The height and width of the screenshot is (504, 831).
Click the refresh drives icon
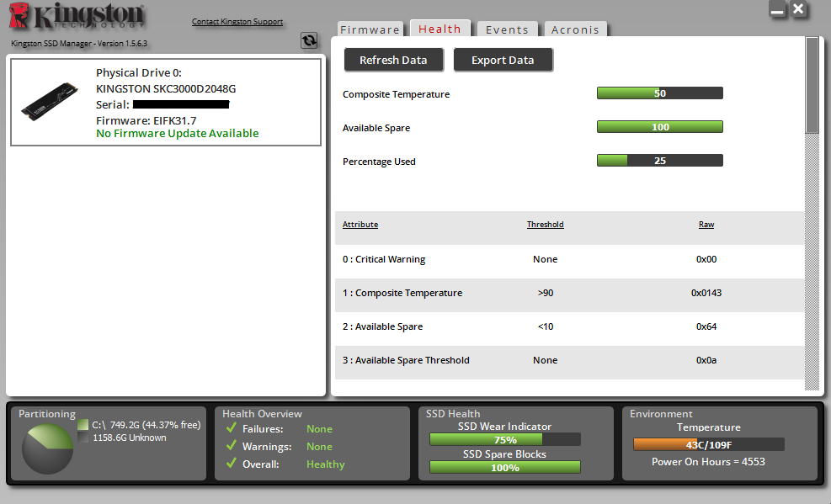click(309, 40)
